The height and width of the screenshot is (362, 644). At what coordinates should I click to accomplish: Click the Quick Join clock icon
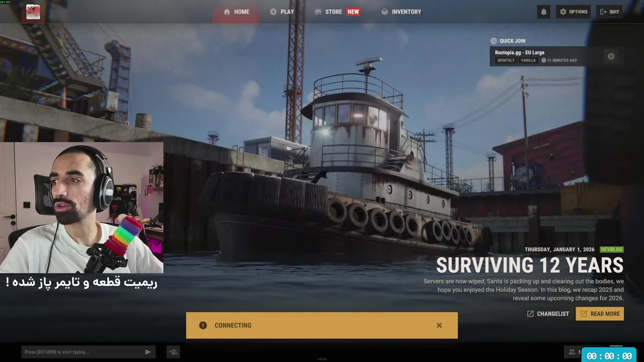[x=494, y=41]
